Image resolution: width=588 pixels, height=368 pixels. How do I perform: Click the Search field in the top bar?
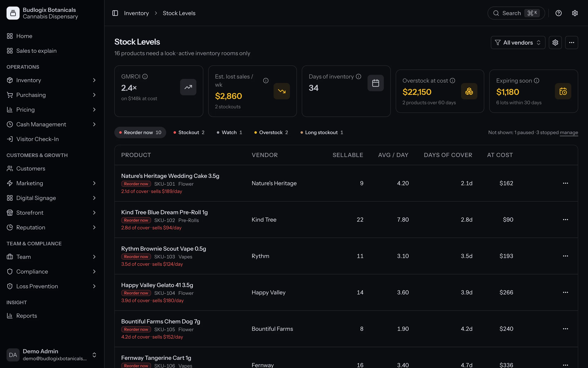(x=516, y=13)
